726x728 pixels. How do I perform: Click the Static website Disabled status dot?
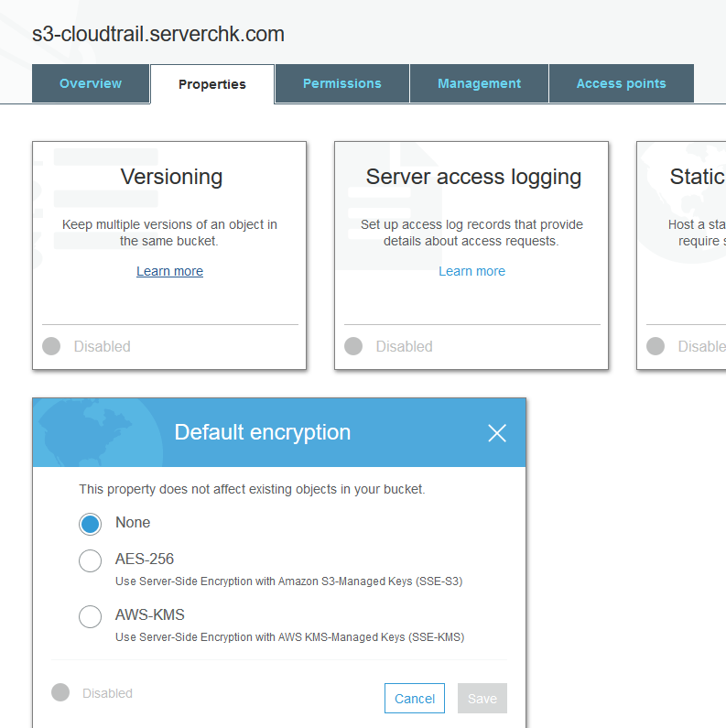point(656,346)
